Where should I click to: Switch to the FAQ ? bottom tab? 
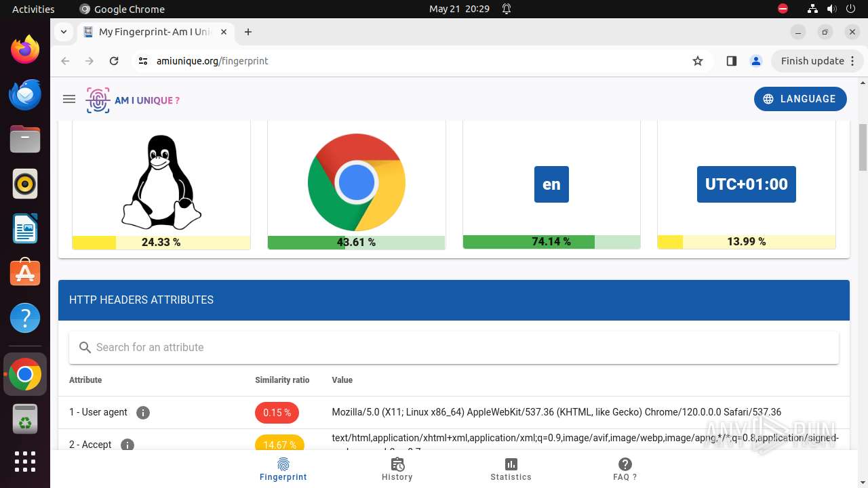[625, 469]
